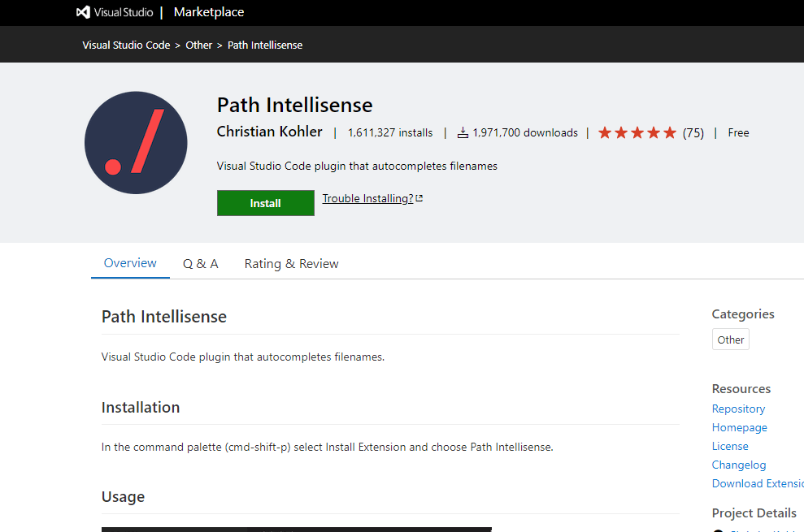This screenshot has height=532, width=804.
Task: Click the Visual Studio logo icon
Action: [x=83, y=12]
